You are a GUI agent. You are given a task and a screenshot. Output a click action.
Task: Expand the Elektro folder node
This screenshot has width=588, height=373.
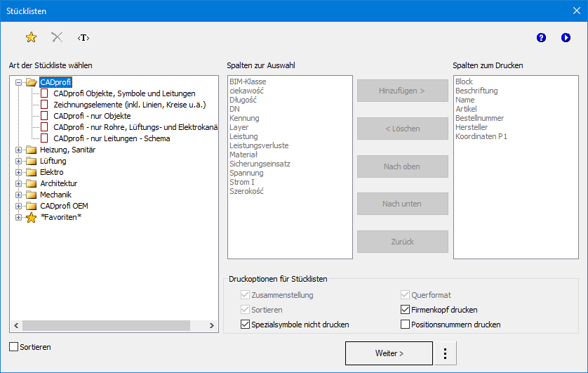(x=18, y=172)
